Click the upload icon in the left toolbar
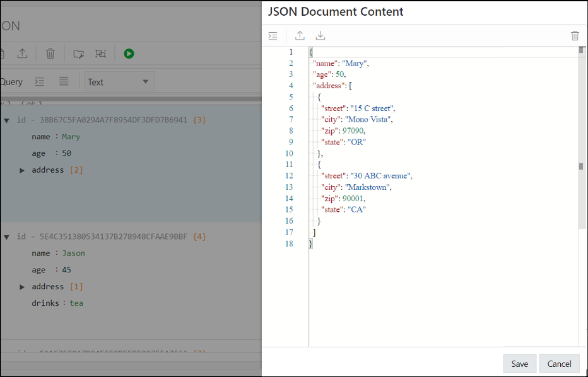 point(22,54)
